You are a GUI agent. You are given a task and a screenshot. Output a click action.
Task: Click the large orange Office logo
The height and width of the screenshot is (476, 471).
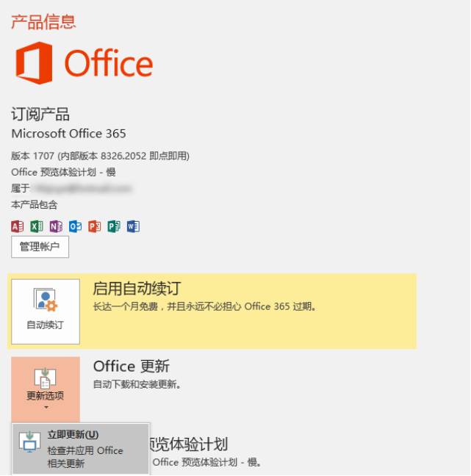tap(84, 63)
